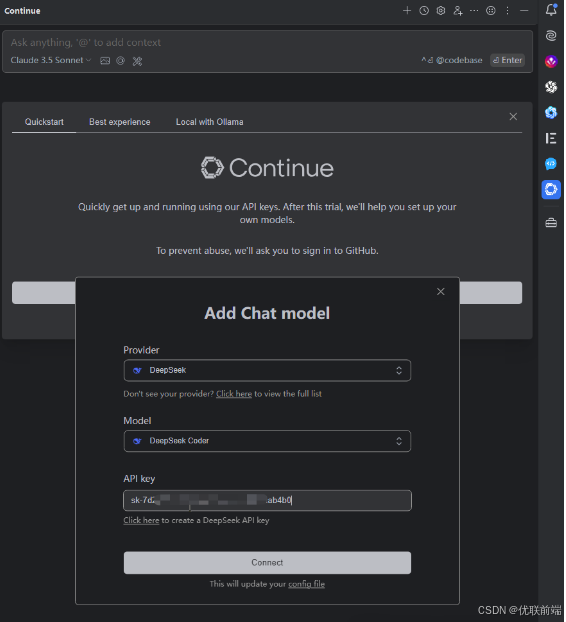The height and width of the screenshot is (622, 566).
Task: Open the notifications bell in the sidebar
Action: click(x=551, y=10)
